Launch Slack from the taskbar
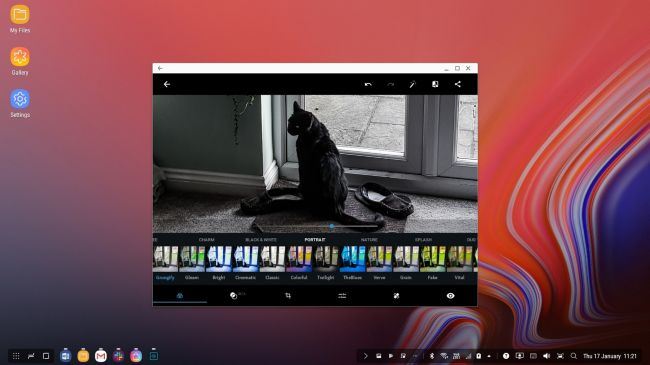The image size is (650, 365). coord(119,356)
